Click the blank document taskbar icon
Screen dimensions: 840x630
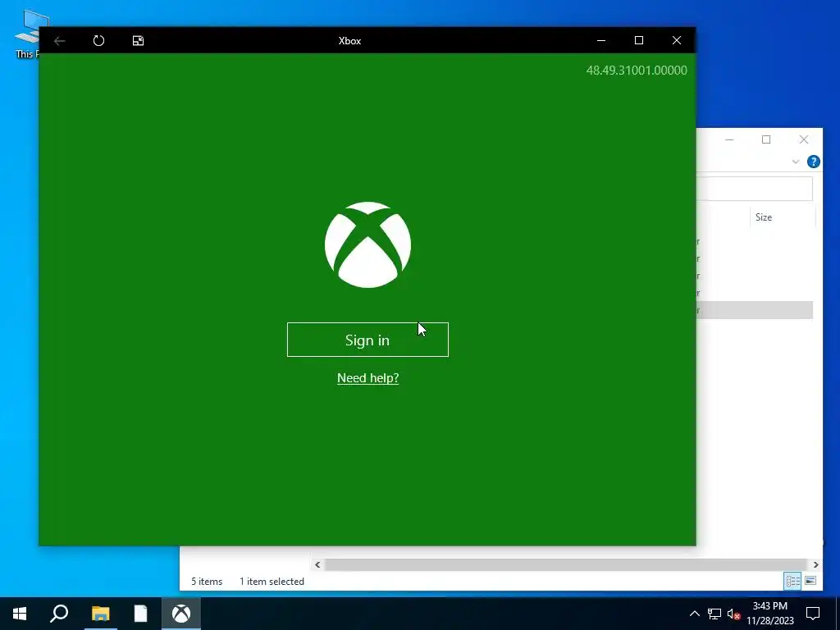140,614
